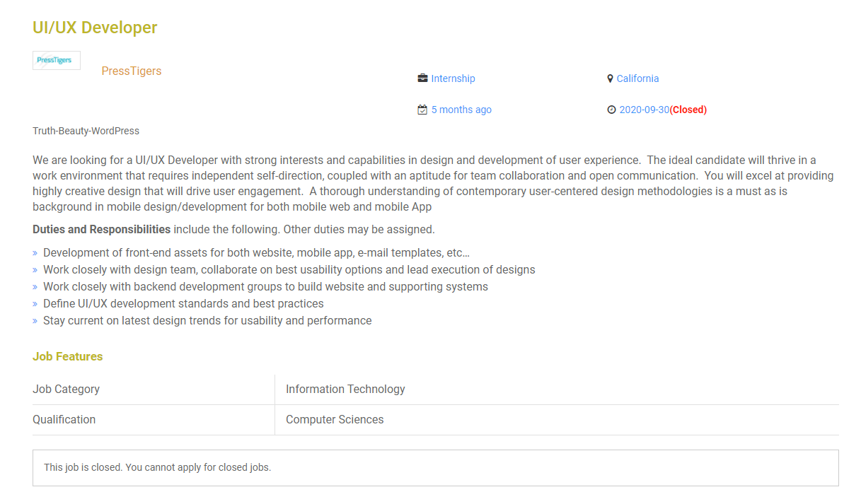The width and height of the screenshot is (861, 504).
Task: Open the Internship job type link
Action: point(453,78)
